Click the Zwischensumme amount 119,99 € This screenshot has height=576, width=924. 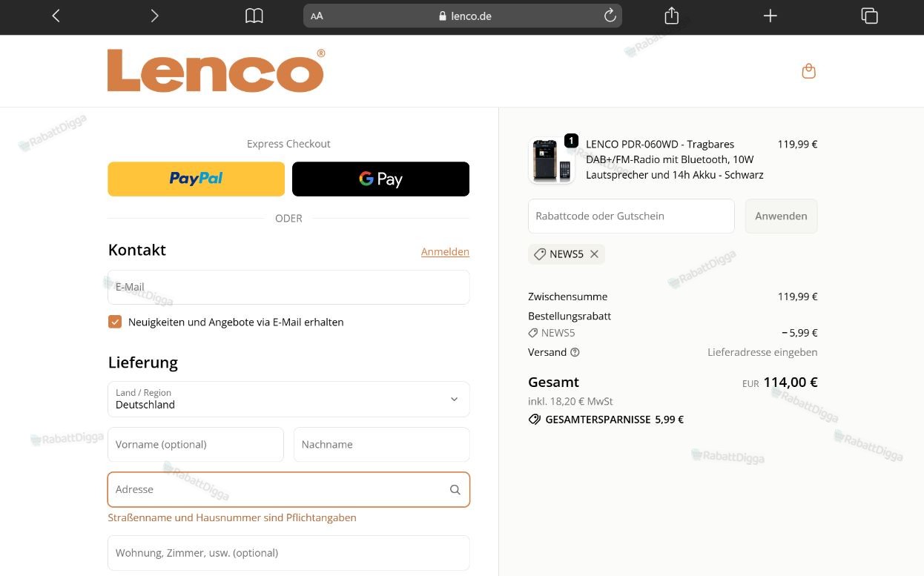[797, 297]
